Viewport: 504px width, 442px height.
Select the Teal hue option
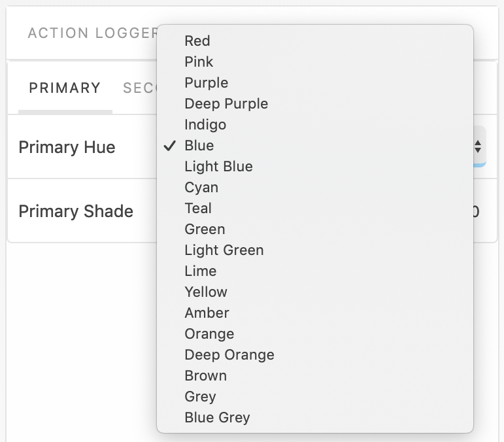point(198,209)
